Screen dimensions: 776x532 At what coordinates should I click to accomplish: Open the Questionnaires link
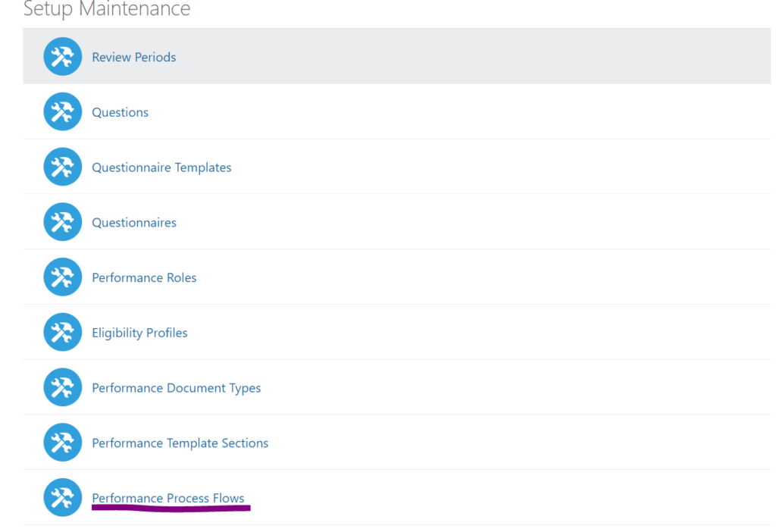pos(133,223)
